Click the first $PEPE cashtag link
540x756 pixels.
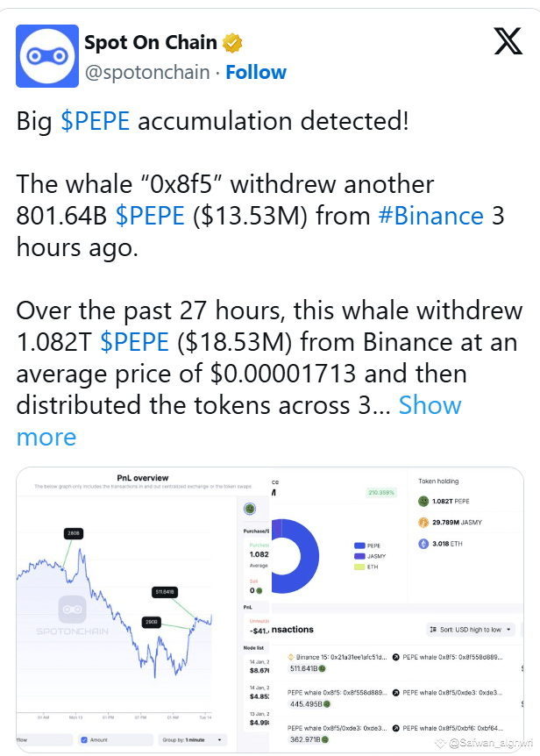tap(95, 121)
